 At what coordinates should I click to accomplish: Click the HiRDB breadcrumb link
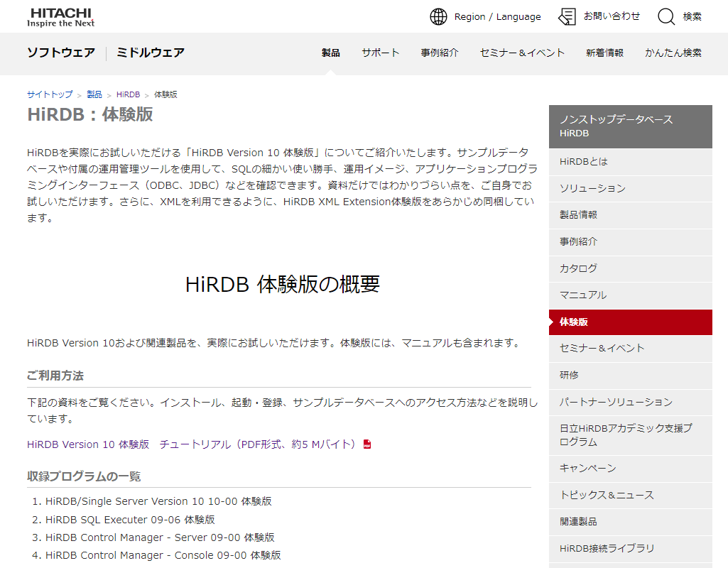pos(128,94)
